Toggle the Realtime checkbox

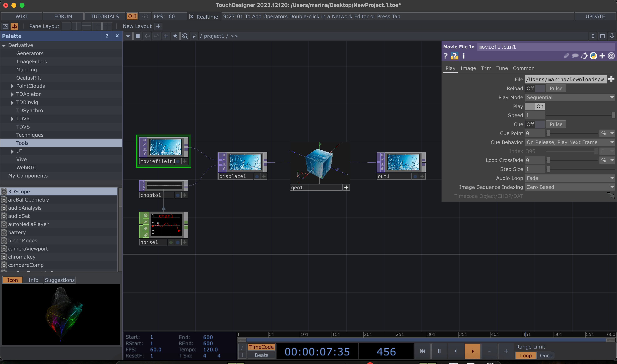192,17
